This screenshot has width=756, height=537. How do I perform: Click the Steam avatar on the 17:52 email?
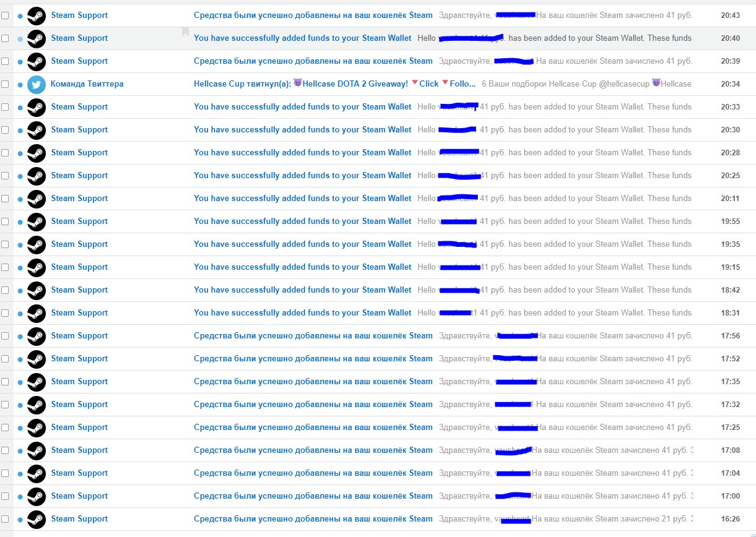pyautogui.click(x=37, y=359)
